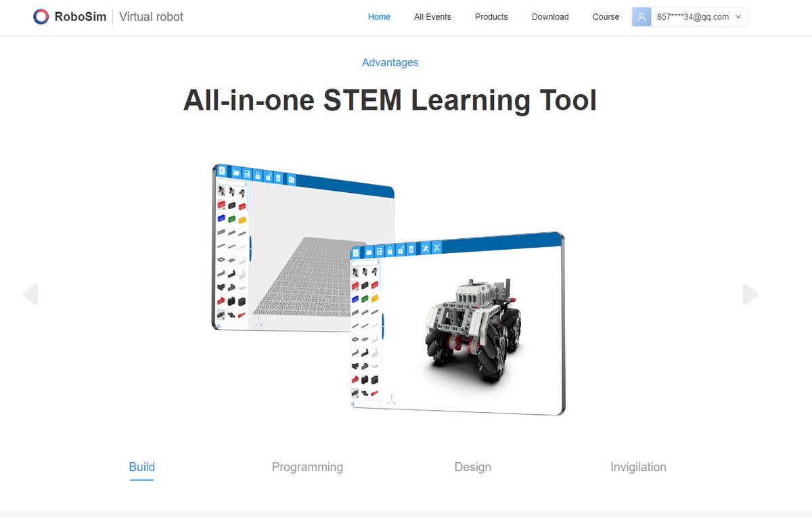Screen dimensions: 812x517
Task: Select the red brick swatch in the parts palette
Action: [221, 203]
